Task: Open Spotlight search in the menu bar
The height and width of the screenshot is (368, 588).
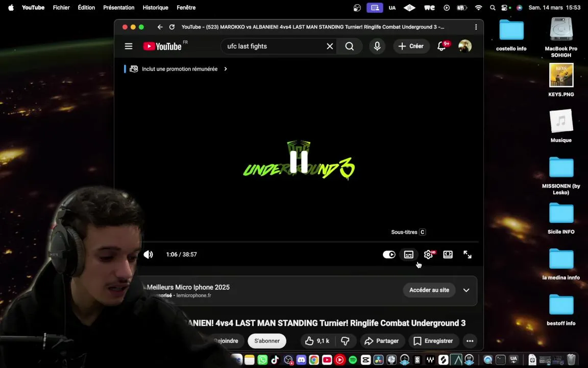Action: 493,8
